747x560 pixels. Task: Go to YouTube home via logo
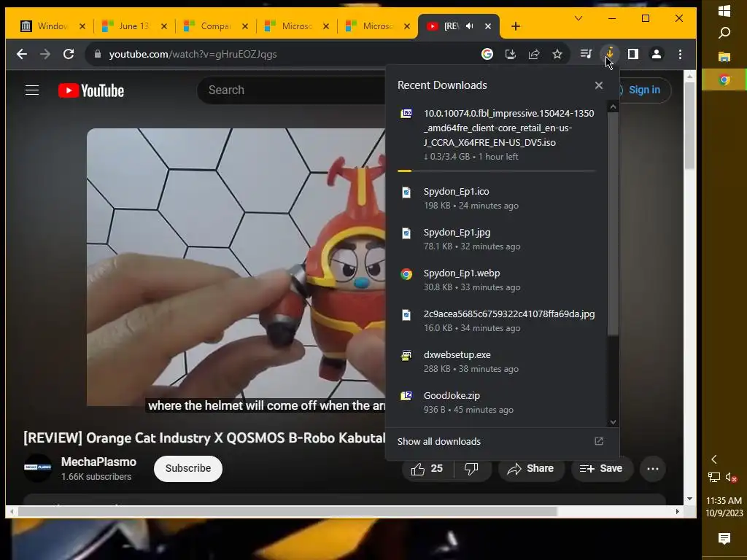(x=91, y=90)
